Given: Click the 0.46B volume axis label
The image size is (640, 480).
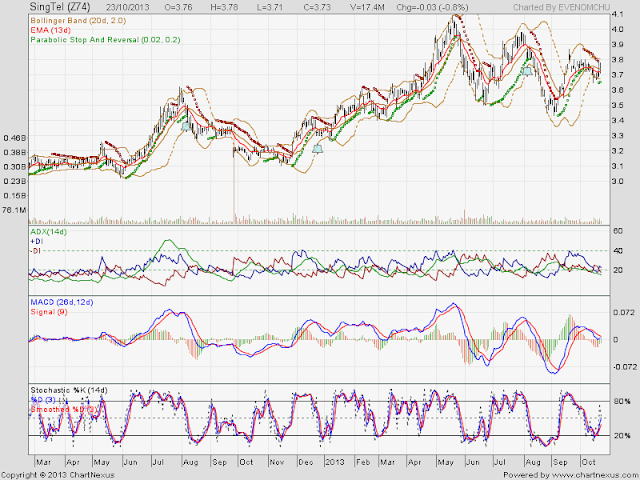Looking at the screenshot, I should coord(15,138).
